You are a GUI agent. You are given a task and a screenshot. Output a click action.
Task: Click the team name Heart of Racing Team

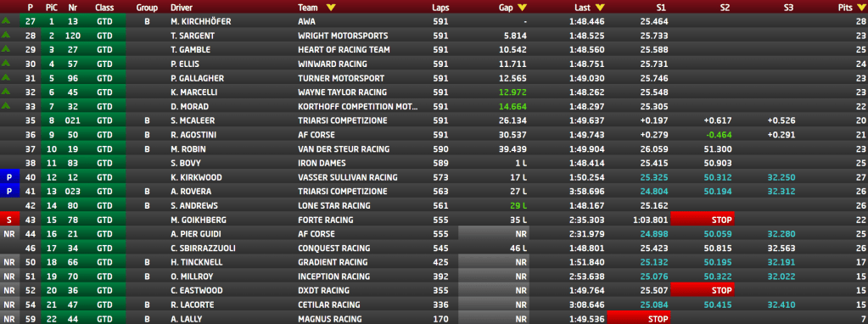(x=344, y=50)
